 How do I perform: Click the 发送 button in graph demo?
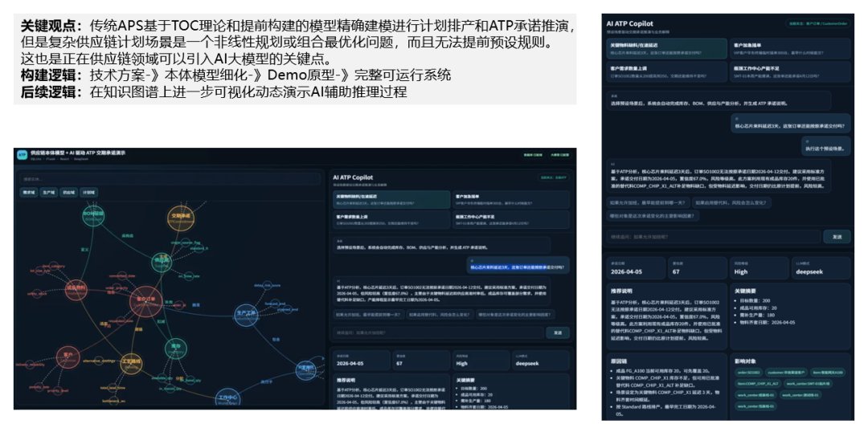[558, 333]
